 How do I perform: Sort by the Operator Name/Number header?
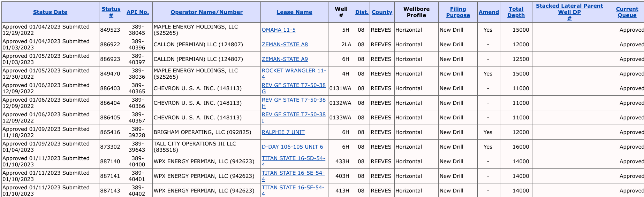(x=206, y=12)
